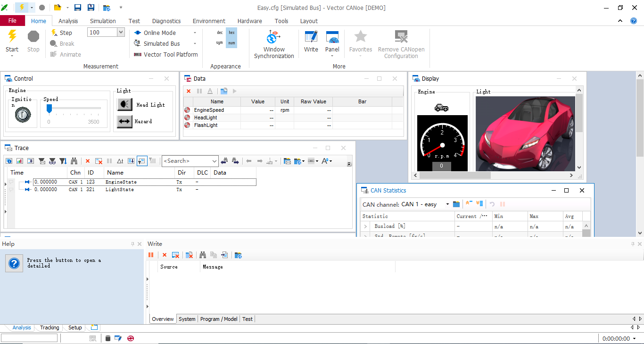Open the Simulated Bus dropdown arrow
This screenshot has height=344, width=644.
[195, 43]
